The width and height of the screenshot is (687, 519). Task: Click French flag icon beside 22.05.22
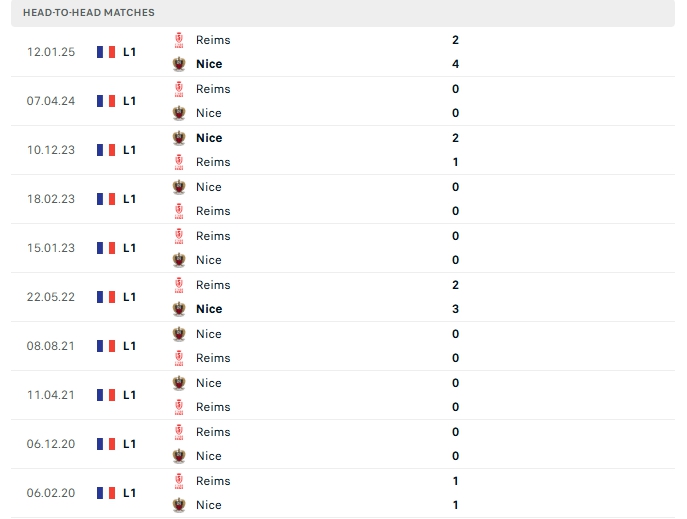click(x=106, y=297)
